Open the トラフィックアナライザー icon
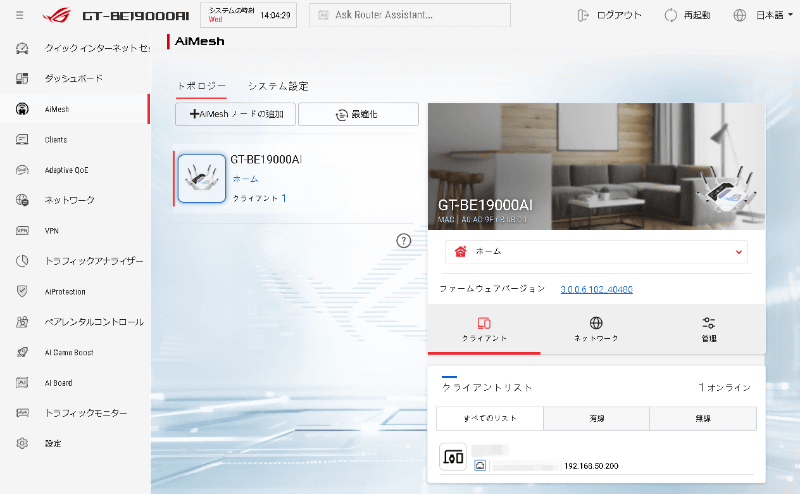Image resolution: width=800 pixels, height=494 pixels. pyautogui.click(x=22, y=261)
